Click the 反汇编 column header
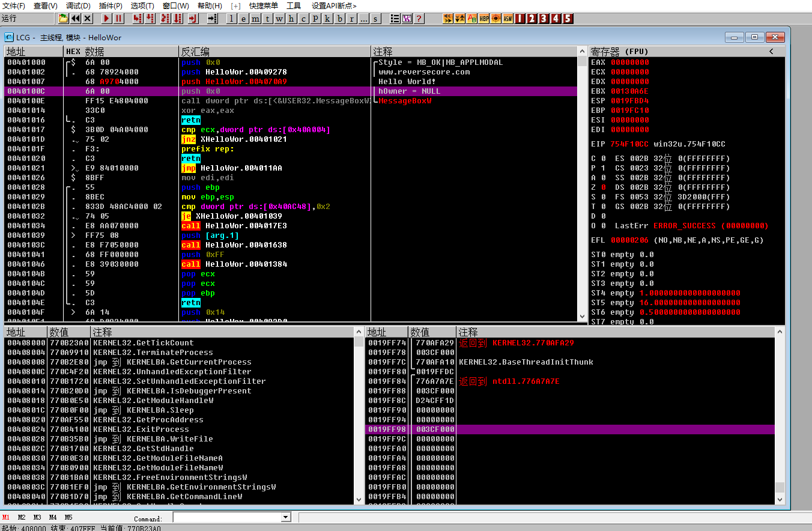The height and width of the screenshot is (531, 812). click(x=275, y=52)
